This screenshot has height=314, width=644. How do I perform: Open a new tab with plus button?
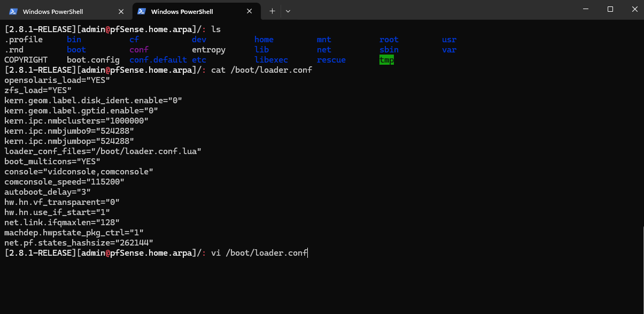click(272, 11)
